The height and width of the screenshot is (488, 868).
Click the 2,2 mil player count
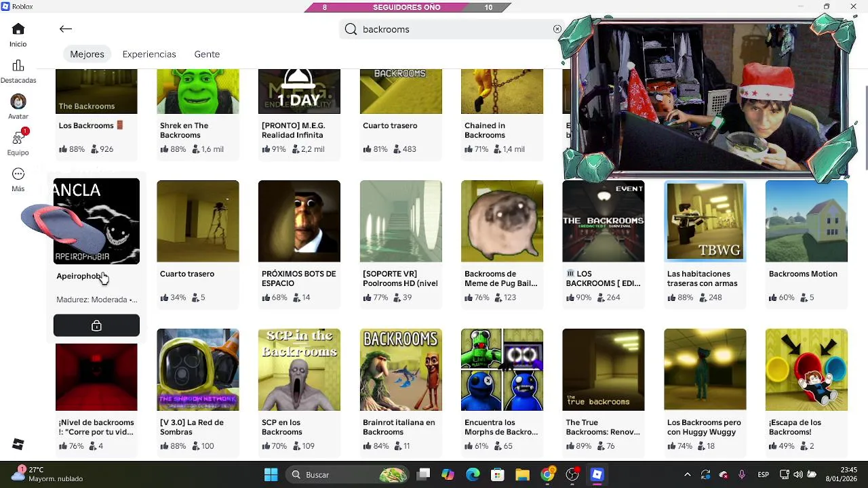(308, 149)
